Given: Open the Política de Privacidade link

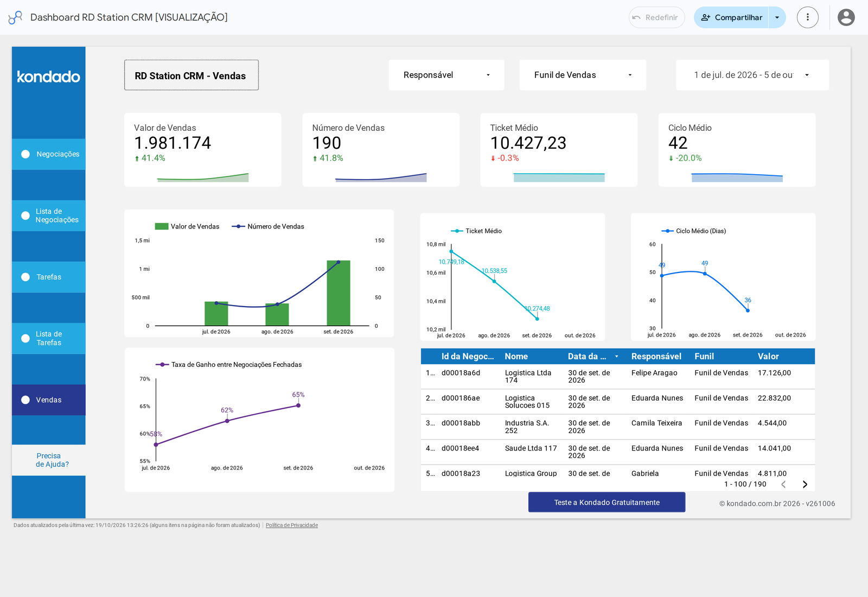Looking at the screenshot, I should (x=292, y=525).
